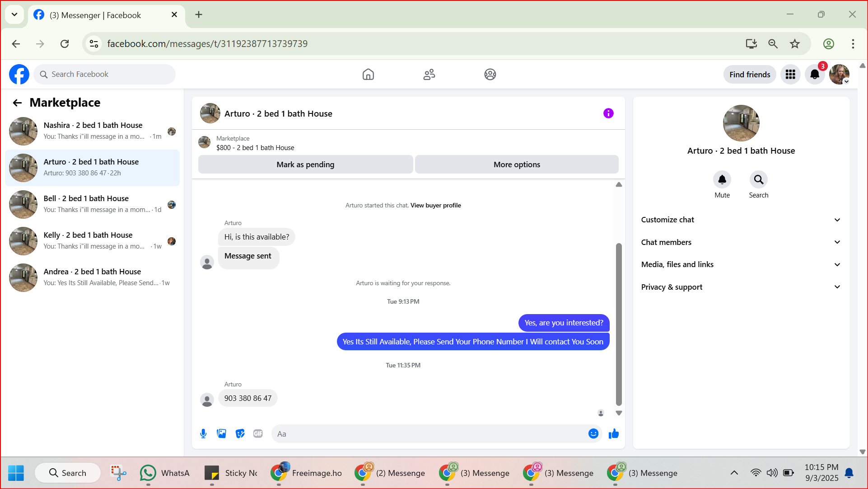Open the Home icon in top navigation
Viewport: 868px width, 489px height.
tap(368, 74)
